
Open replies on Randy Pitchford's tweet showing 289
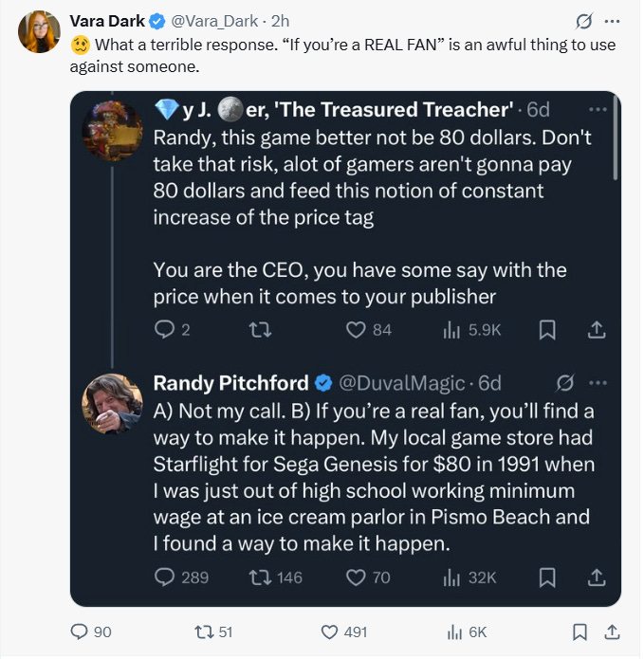pyautogui.click(x=181, y=577)
